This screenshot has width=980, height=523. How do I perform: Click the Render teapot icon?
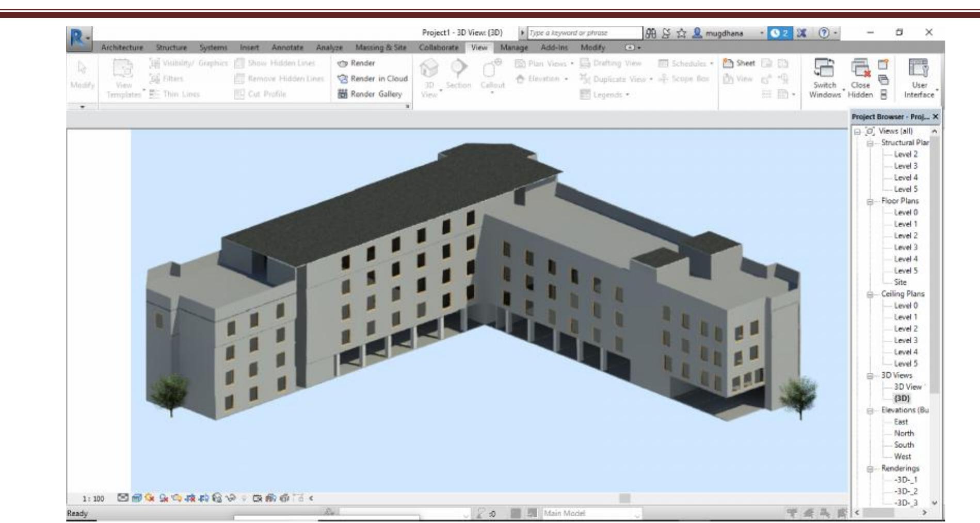point(342,64)
